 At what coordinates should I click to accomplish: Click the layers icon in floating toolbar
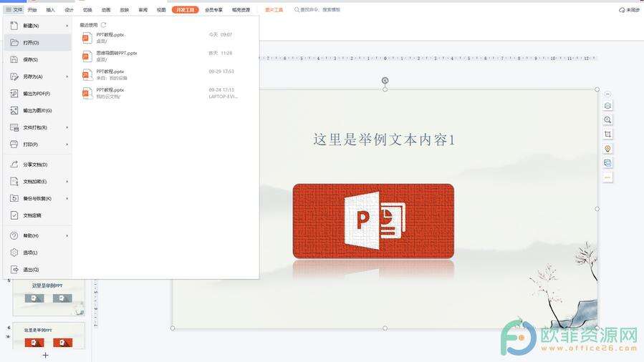(608, 106)
